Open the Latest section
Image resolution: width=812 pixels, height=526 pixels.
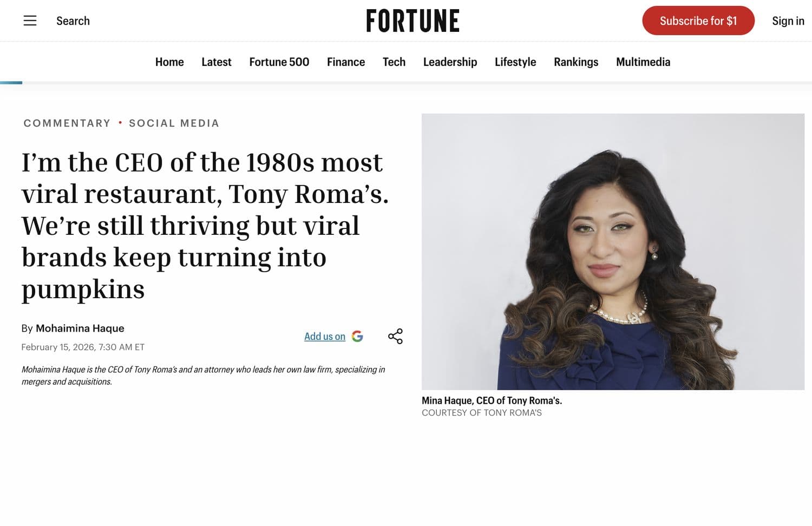[x=217, y=62]
